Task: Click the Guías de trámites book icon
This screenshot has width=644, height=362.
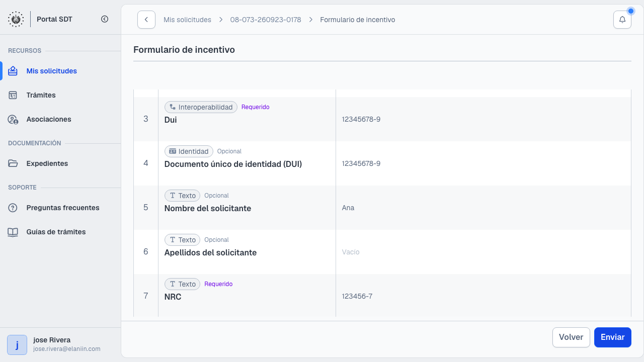Action: point(13,232)
